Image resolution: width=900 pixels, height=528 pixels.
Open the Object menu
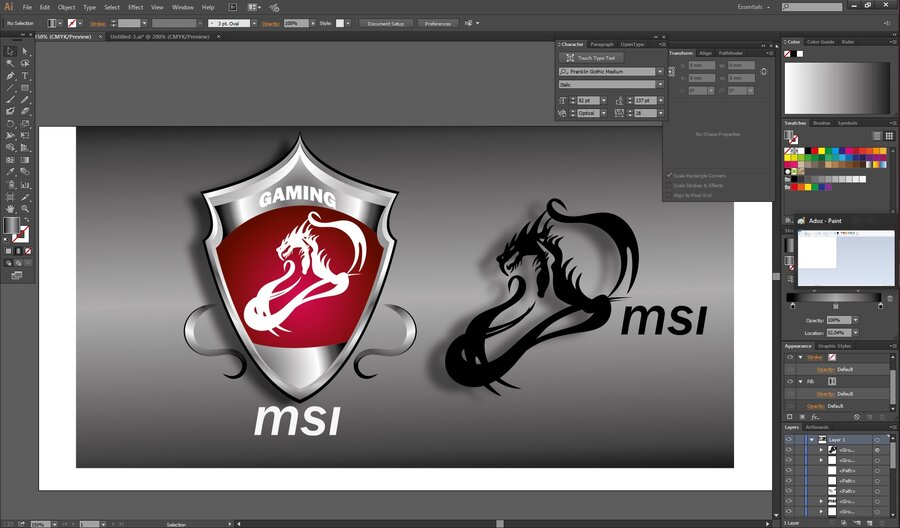[67, 7]
